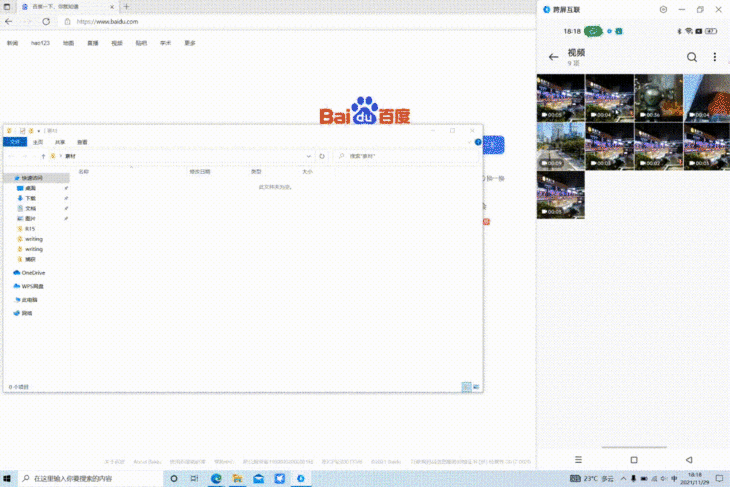Select OneDrive in the navigation pane
The width and height of the screenshot is (730, 487).
pyautogui.click(x=33, y=273)
